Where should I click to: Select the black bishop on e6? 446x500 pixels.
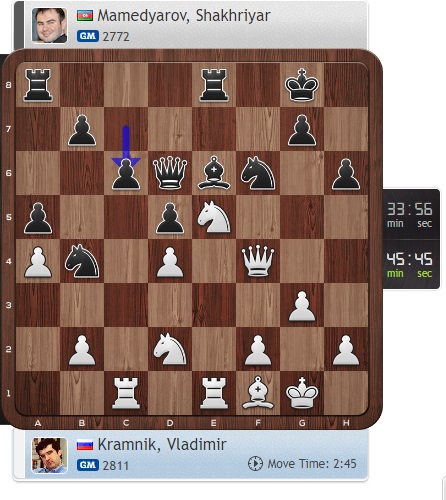click(x=214, y=173)
